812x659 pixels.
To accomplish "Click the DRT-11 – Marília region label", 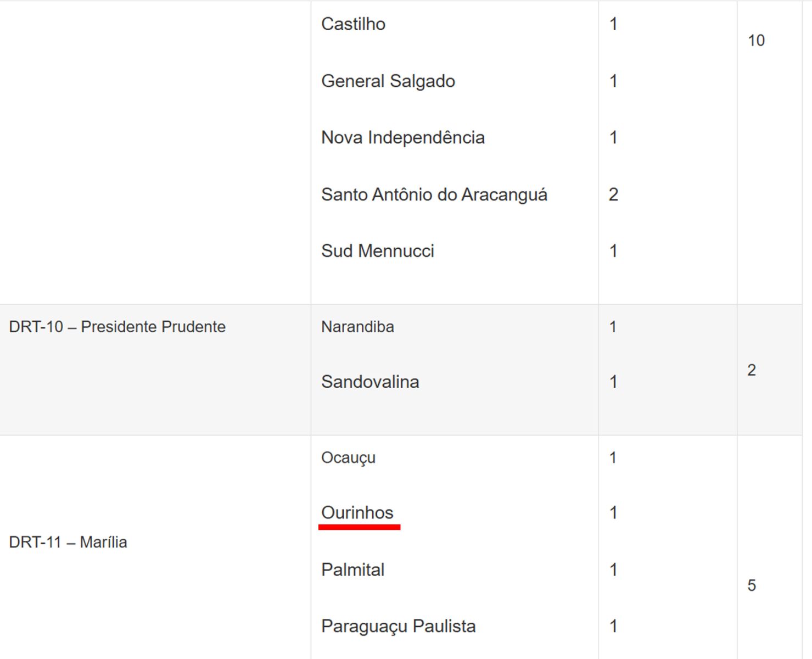I will click(x=68, y=542).
